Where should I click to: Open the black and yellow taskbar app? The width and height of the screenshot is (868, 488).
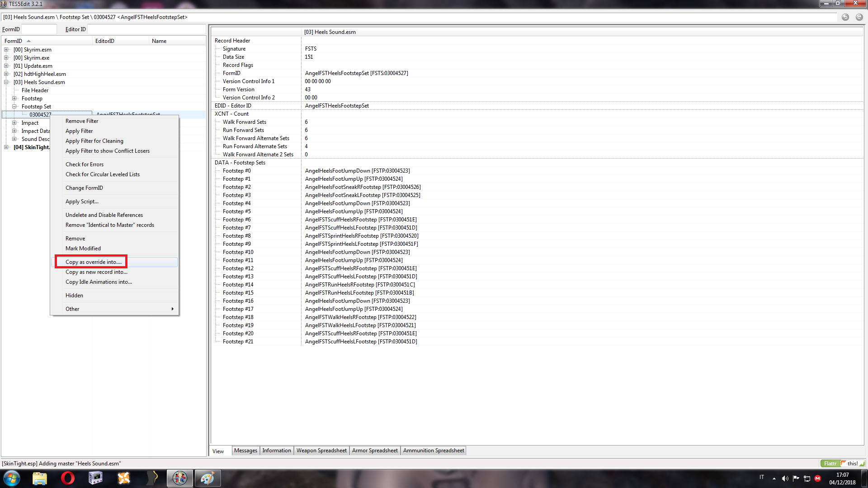pos(152,478)
